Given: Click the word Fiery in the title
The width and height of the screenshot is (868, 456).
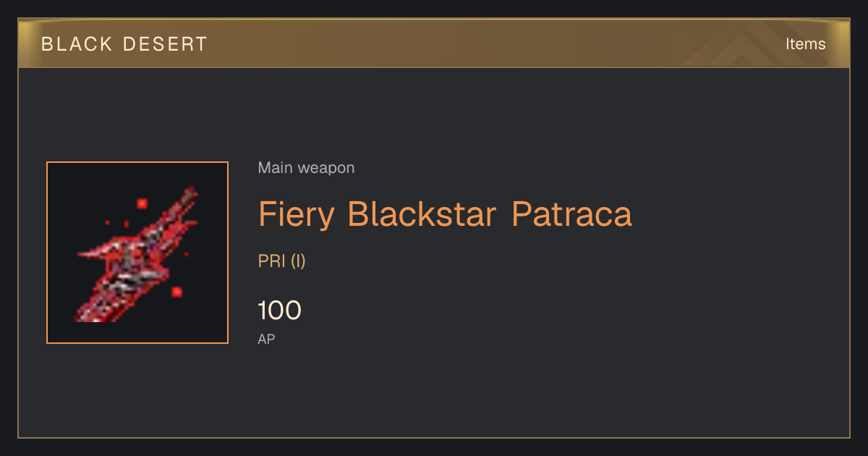Looking at the screenshot, I should coord(297,215).
